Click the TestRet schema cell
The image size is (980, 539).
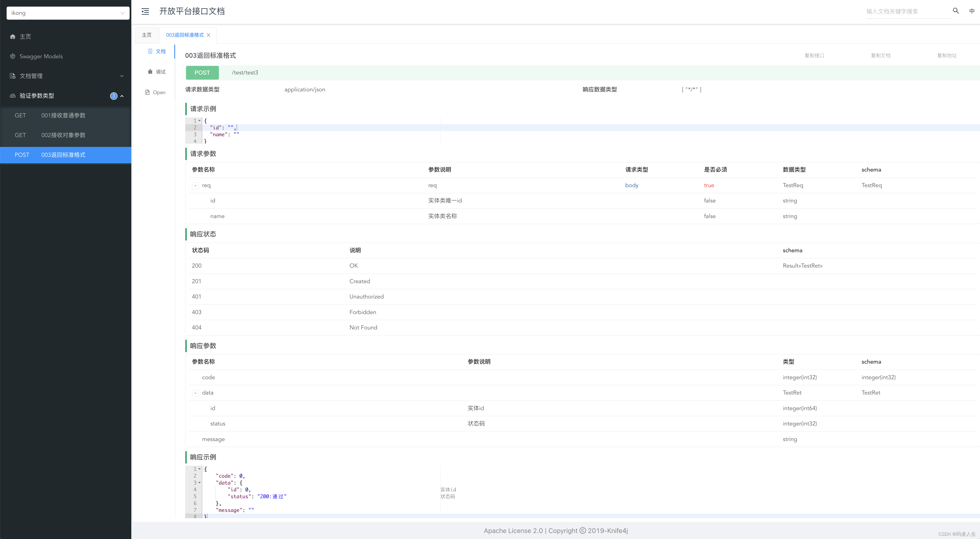click(871, 393)
